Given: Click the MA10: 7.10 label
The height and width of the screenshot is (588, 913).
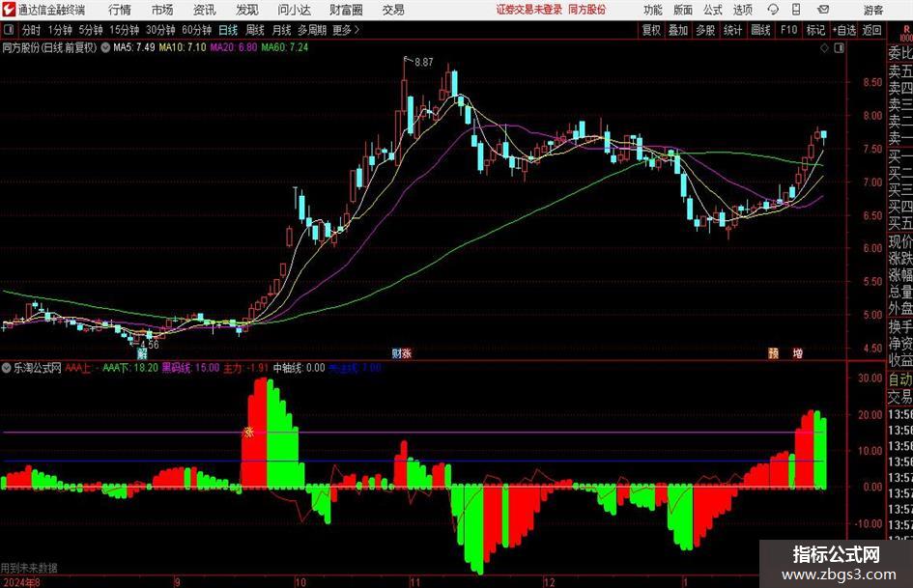Looking at the screenshot, I should tap(183, 47).
